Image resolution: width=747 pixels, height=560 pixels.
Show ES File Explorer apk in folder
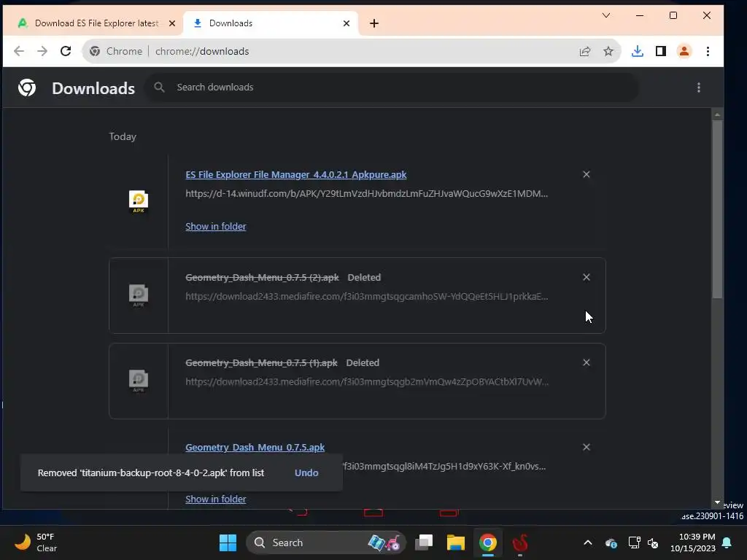point(216,227)
